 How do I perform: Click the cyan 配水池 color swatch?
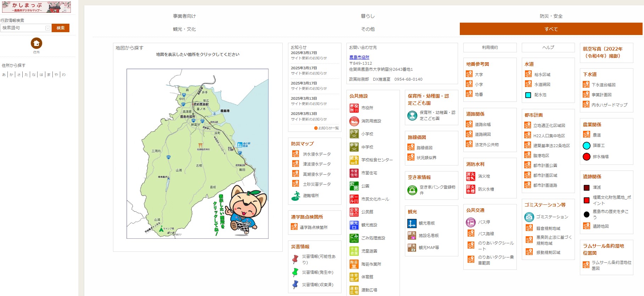point(528,95)
